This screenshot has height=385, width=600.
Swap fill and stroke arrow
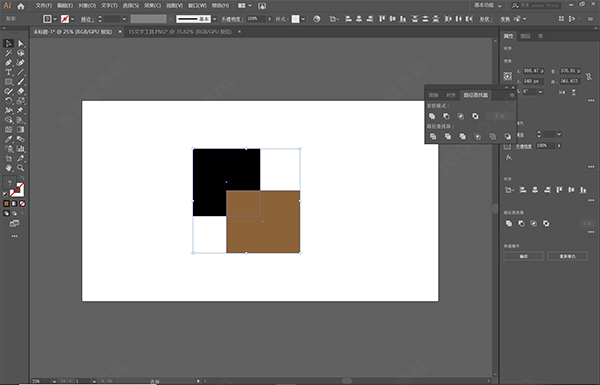pyautogui.click(x=22, y=179)
